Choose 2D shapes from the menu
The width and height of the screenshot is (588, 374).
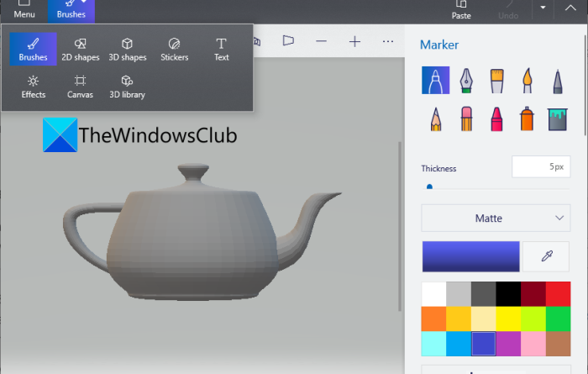click(x=81, y=49)
